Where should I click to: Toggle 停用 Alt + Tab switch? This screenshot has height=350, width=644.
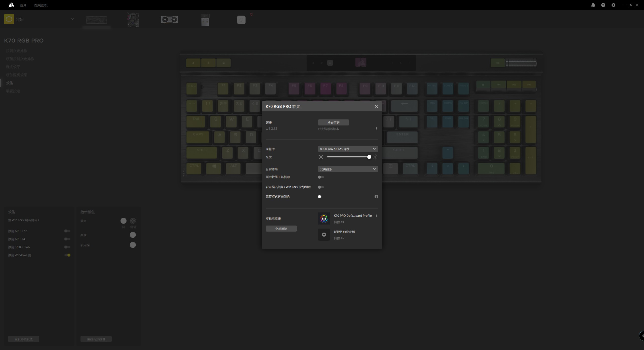point(67,231)
